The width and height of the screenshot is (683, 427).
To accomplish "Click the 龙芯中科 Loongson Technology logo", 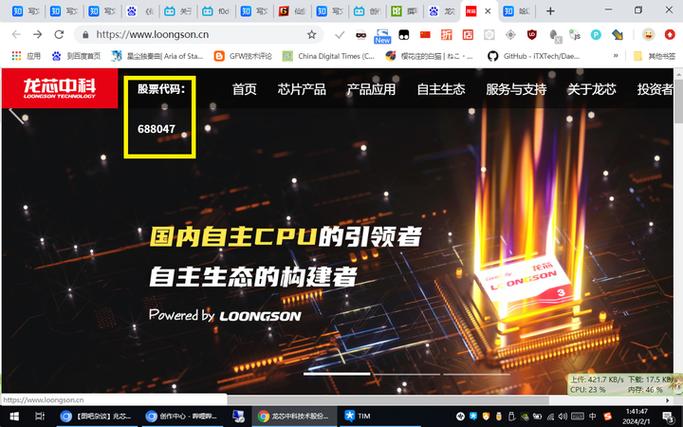I will (60, 88).
